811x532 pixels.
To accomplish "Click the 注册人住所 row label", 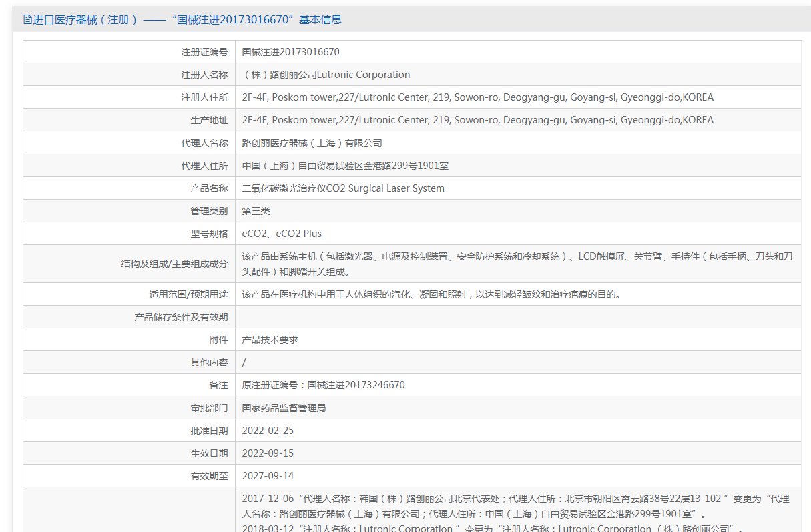I will pos(204,97).
